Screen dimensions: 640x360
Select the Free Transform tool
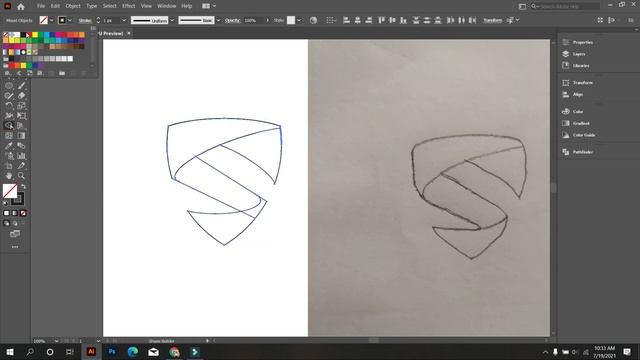coord(22,116)
